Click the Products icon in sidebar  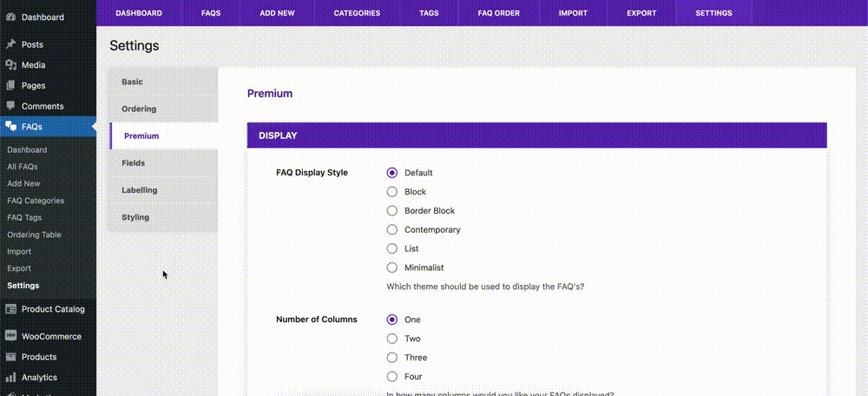(10, 357)
